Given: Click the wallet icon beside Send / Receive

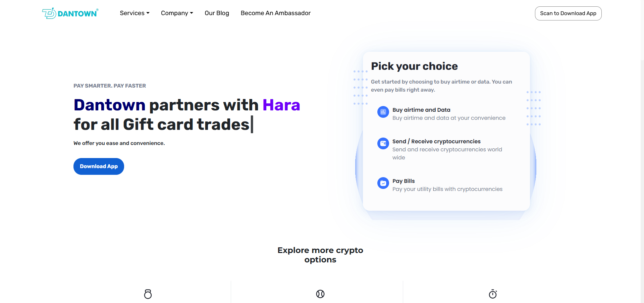Looking at the screenshot, I should point(383,144).
